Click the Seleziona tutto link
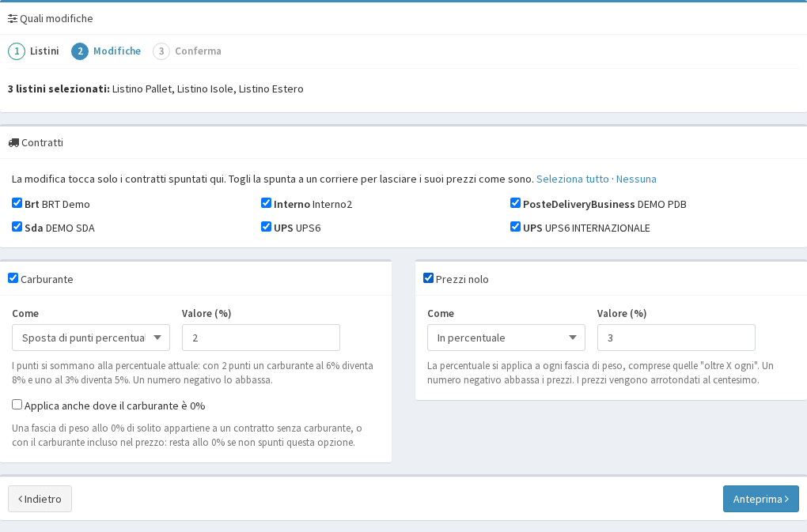The height and width of the screenshot is (532, 807). pos(572,179)
